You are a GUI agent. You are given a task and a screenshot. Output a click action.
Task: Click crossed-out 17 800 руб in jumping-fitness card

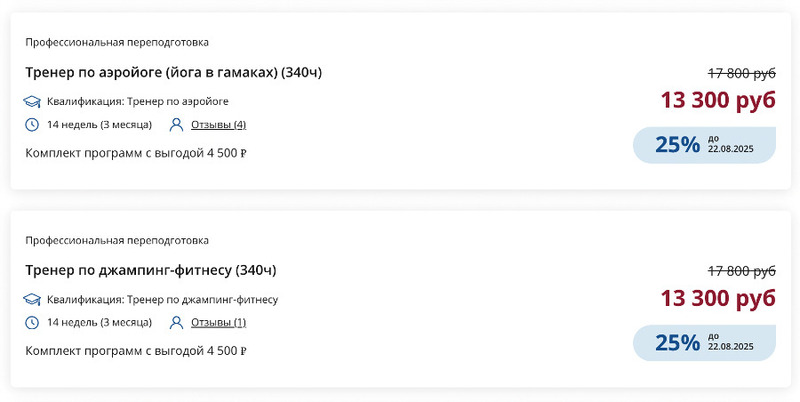click(742, 271)
